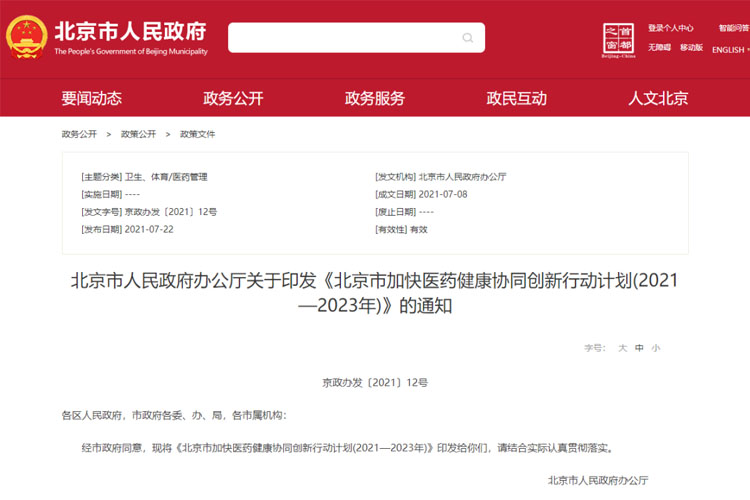Focus the site search input field
750x500 pixels.
coord(356,38)
